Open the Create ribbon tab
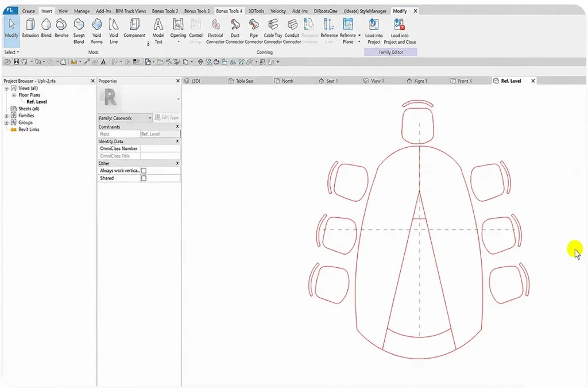588x388 pixels. click(29, 11)
